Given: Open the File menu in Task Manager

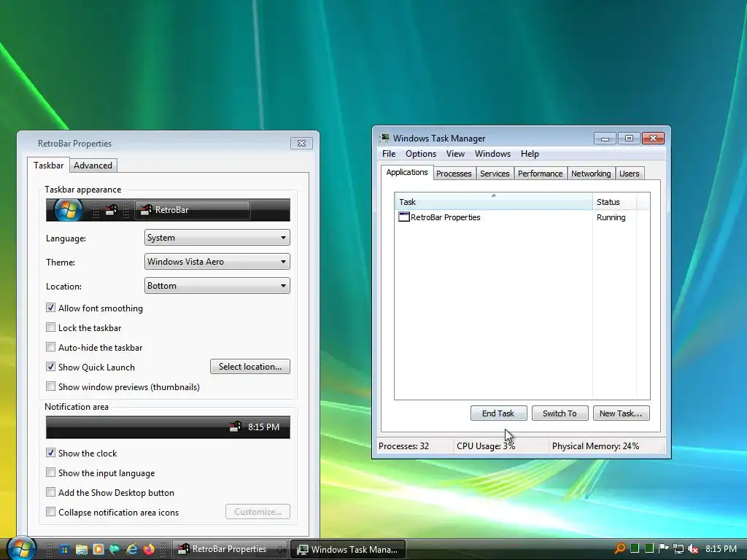Looking at the screenshot, I should 389,154.
